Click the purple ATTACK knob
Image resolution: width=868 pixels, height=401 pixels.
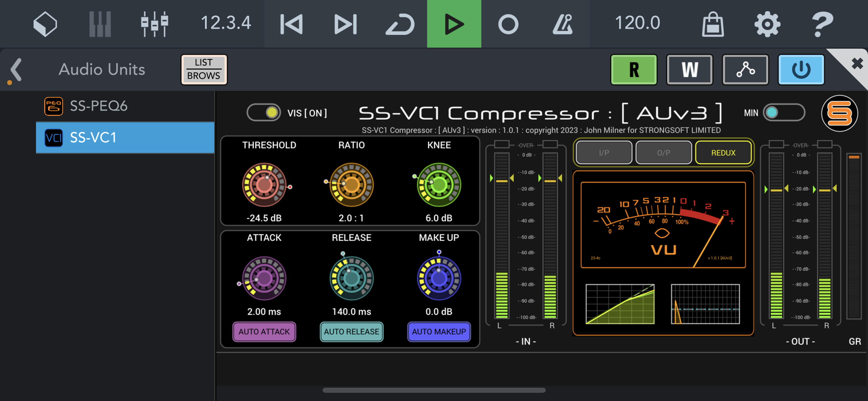(264, 278)
